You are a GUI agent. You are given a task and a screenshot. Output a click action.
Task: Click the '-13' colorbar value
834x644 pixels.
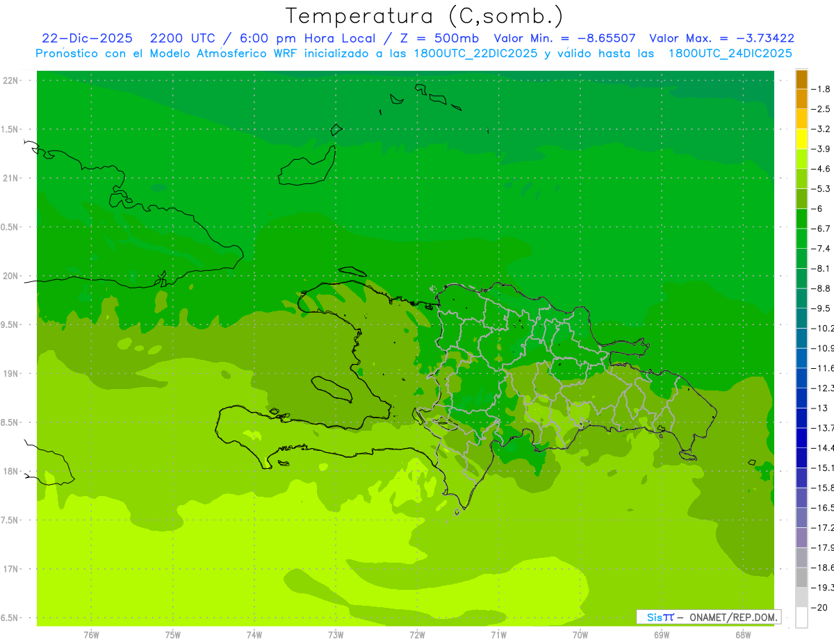point(820,408)
